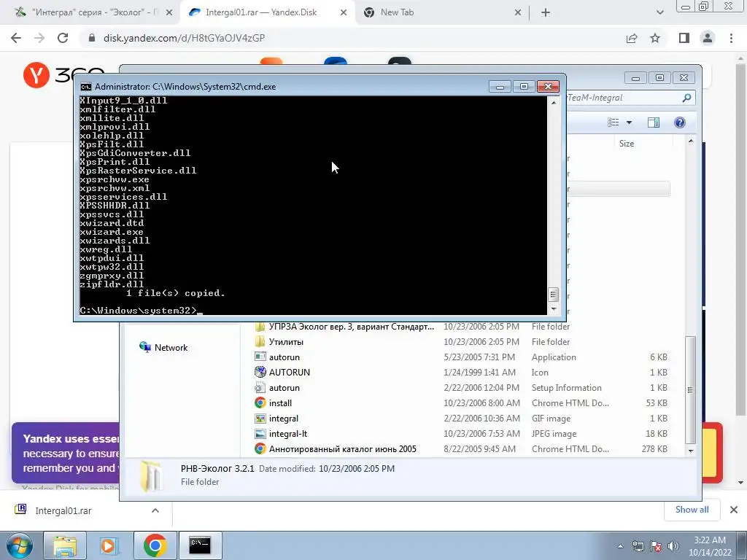Open Windows Media Player from taskbar
The height and width of the screenshot is (560, 747).
tap(109, 545)
